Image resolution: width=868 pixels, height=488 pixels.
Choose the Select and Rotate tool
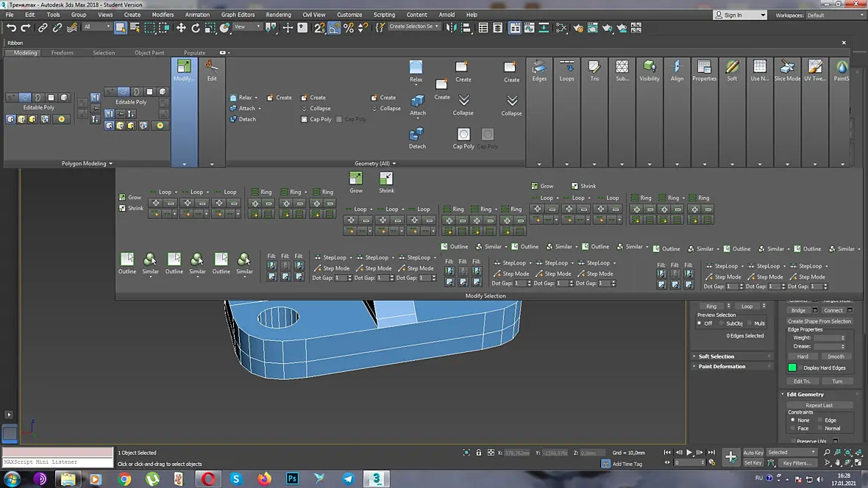click(196, 28)
